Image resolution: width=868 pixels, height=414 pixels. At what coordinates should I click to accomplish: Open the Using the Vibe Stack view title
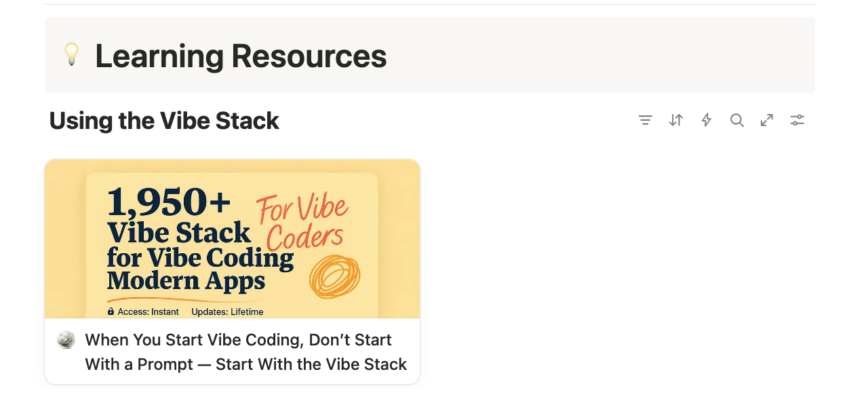pyautogui.click(x=164, y=121)
